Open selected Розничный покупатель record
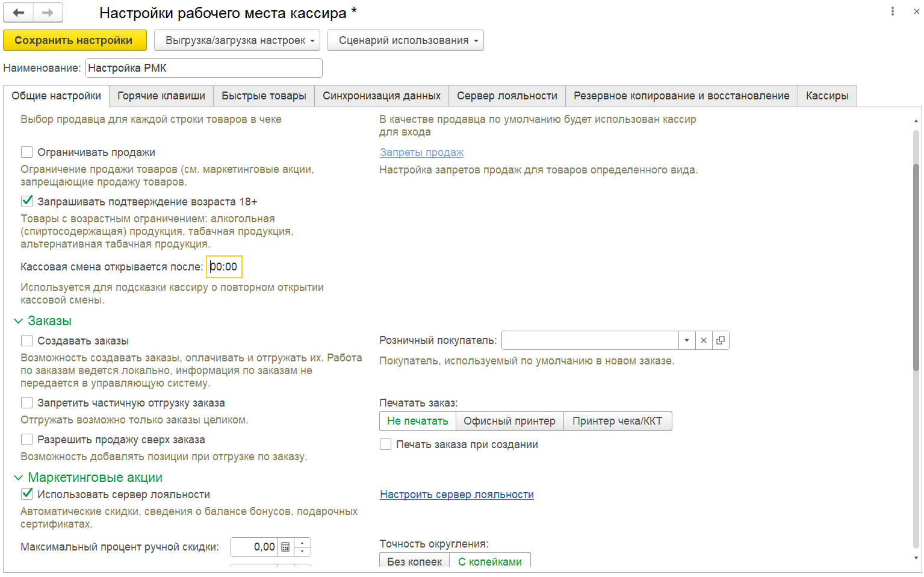The width and height of the screenshot is (924, 577). tap(721, 340)
